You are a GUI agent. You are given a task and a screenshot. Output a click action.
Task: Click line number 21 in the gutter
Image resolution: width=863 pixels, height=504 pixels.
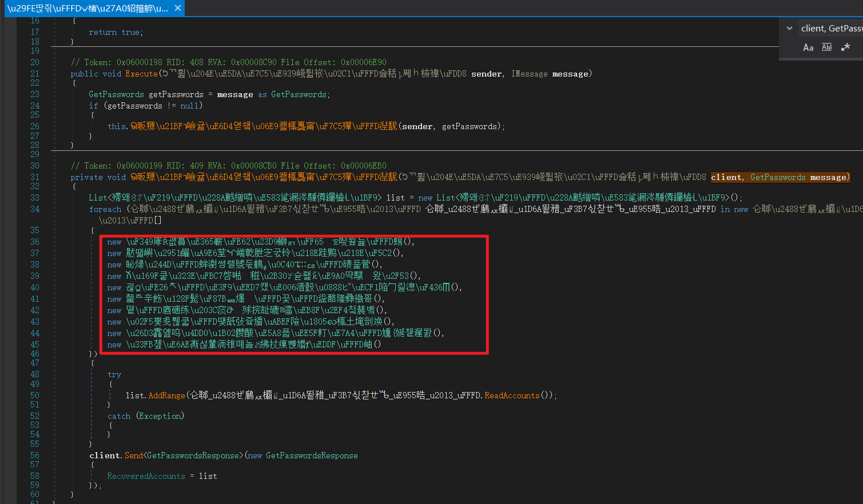(35, 74)
